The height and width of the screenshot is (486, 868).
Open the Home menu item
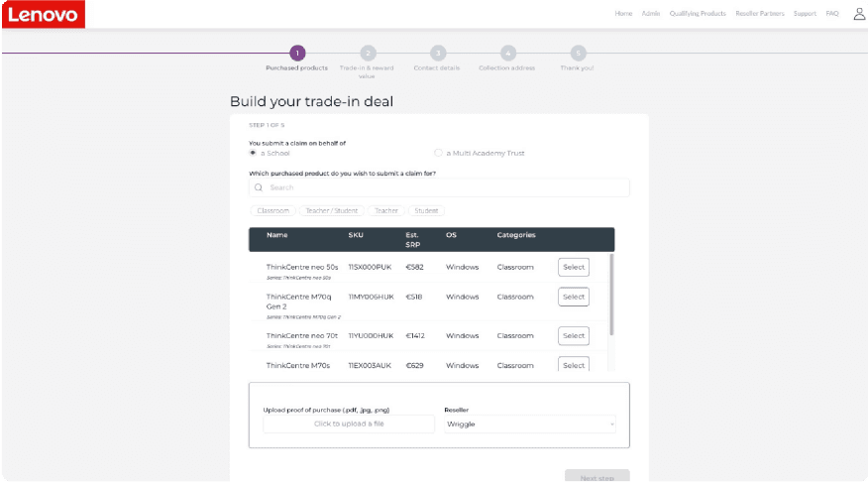623,13
